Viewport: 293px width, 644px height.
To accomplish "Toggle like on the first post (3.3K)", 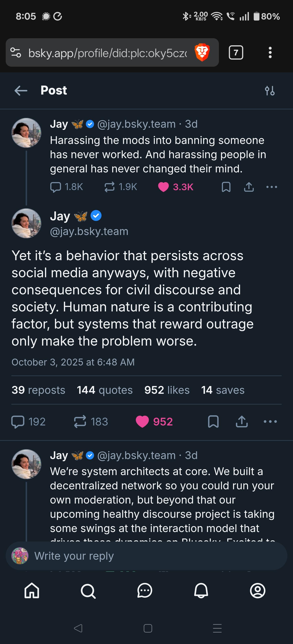I will click(163, 187).
